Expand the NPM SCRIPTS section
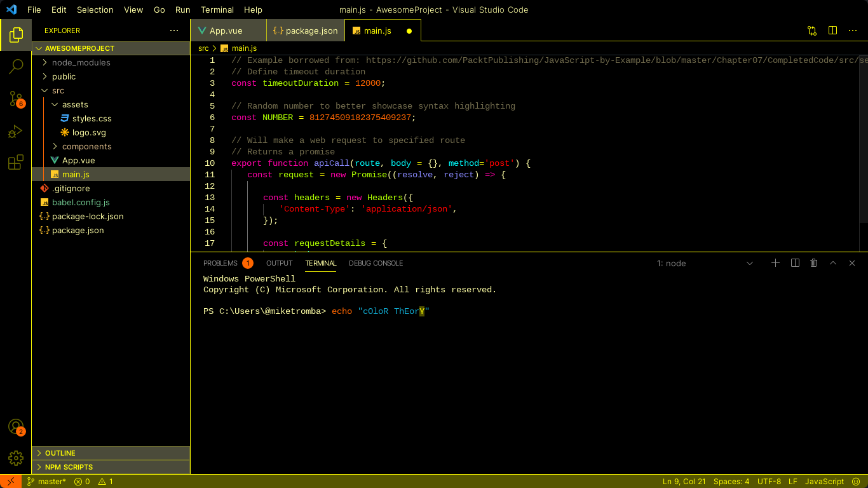The image size is (868, 488). pyautogui.click(x=111, y=467)
